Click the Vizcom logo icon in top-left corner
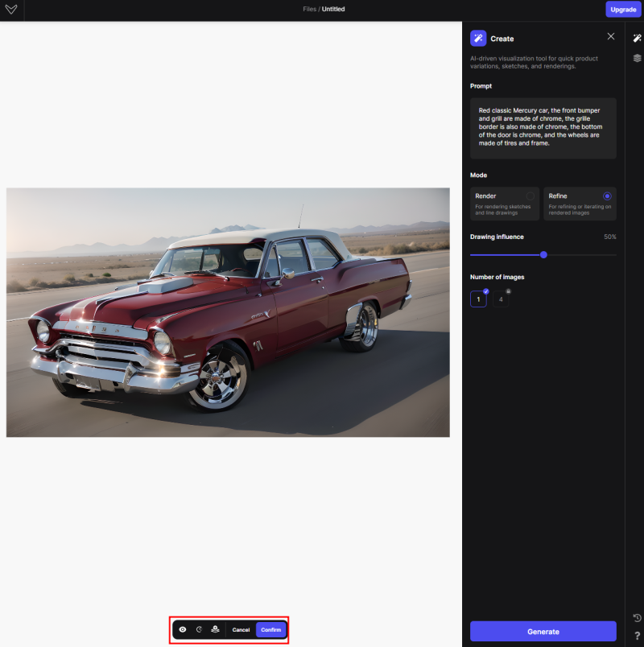Image resolution: width=644 pixels, height=647 pixels. coord(11,9)
